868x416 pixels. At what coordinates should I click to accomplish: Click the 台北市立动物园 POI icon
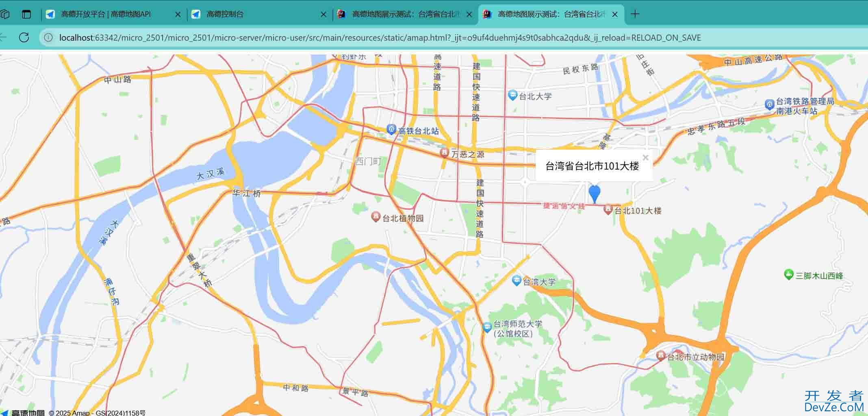click(x=661, y=356)
